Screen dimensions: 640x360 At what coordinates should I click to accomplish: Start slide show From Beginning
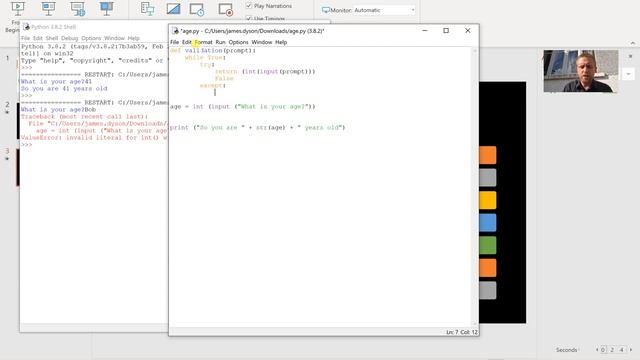tap(18, 8)
